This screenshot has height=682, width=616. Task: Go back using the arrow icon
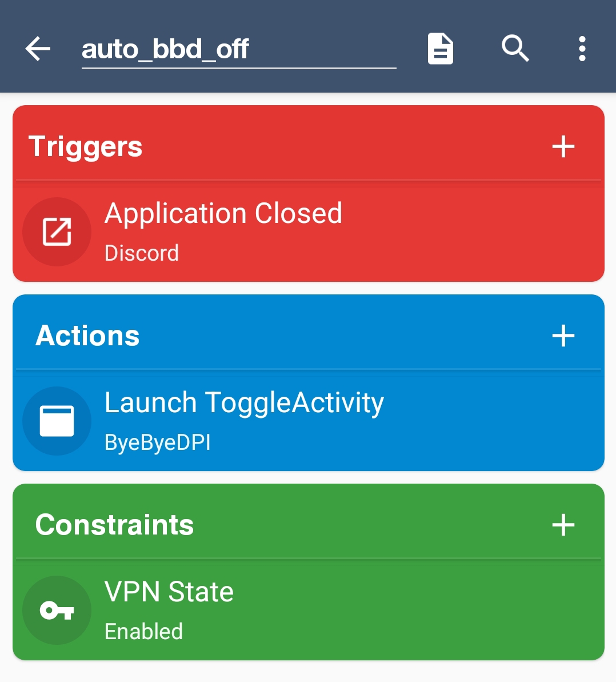(38, 49)
